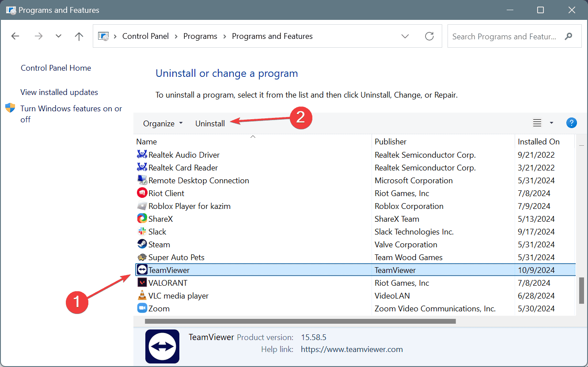Click the horizontal scrollbar thumb
Viewport: 588px width, 367px height.
click(300, 322)
